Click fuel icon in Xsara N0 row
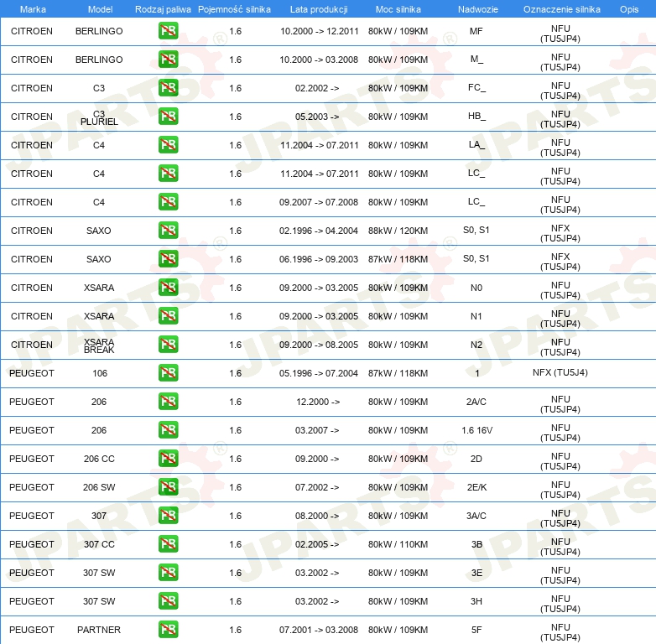Image resolution: width=656 pixels, height=644 pixels. click(168, 288)
